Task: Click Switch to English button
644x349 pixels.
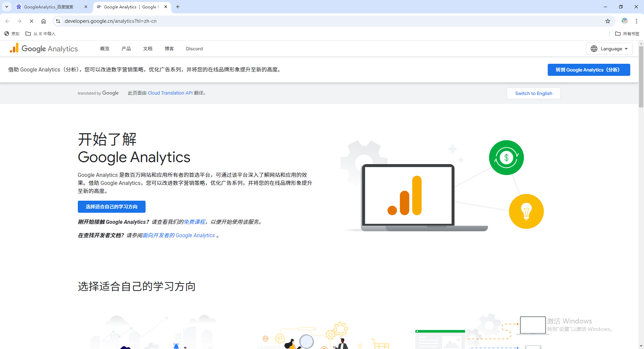Action: [534, 93]
